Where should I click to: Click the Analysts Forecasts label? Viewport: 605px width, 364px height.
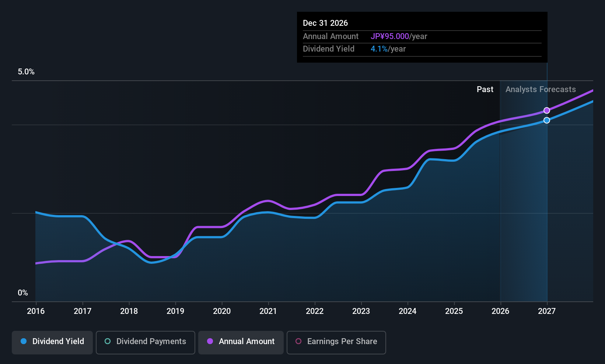541,90
